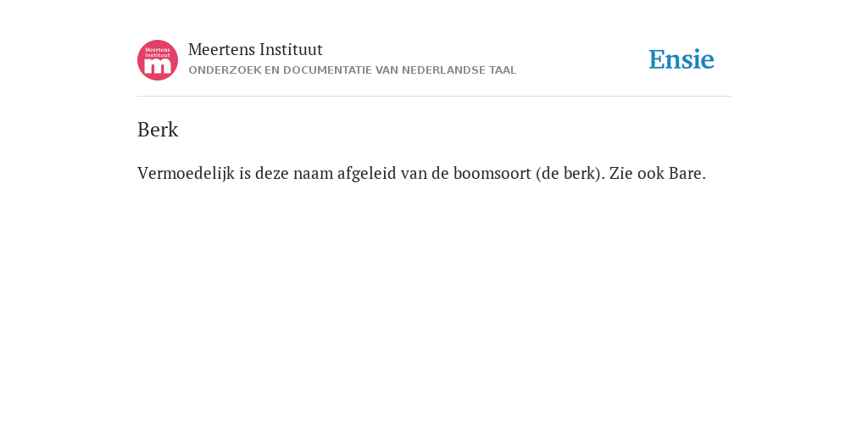Click the word "Meertens" in the header title
This screenshot has height=434, width=868.
click(x=221, y=49)
